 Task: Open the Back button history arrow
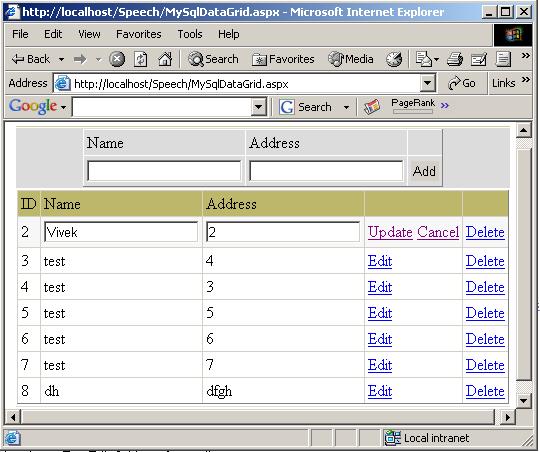click(61, 60)
